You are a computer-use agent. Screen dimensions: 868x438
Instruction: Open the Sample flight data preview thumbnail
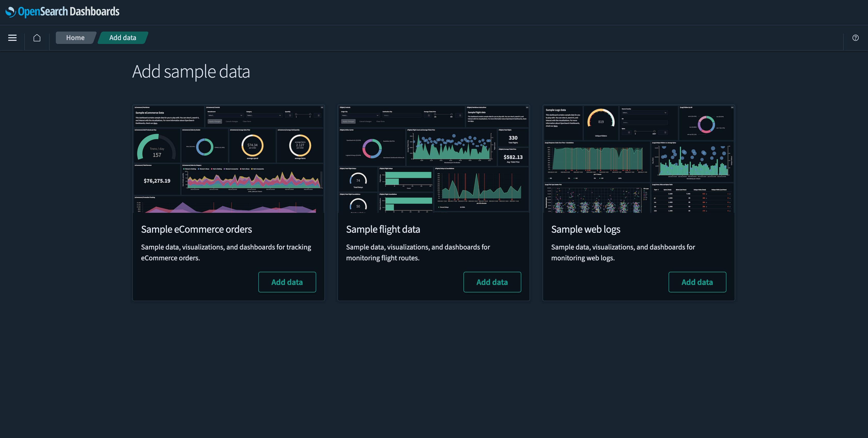click(434, 159)
